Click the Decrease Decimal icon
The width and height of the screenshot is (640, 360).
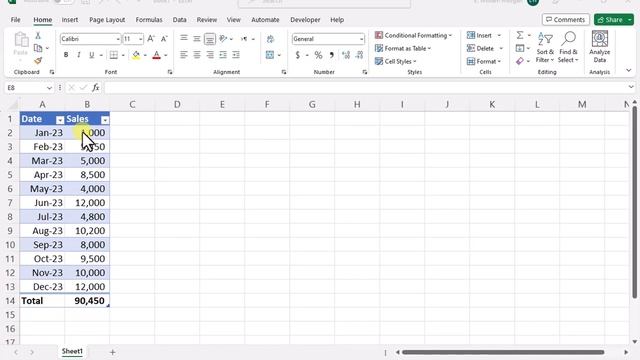[359, 55]
